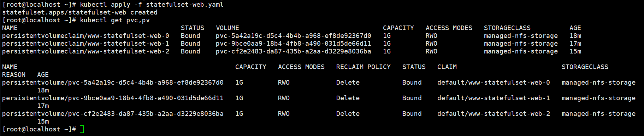
Task: Click claim default/www-statefulset-web-2
Action: pos(494,114)
